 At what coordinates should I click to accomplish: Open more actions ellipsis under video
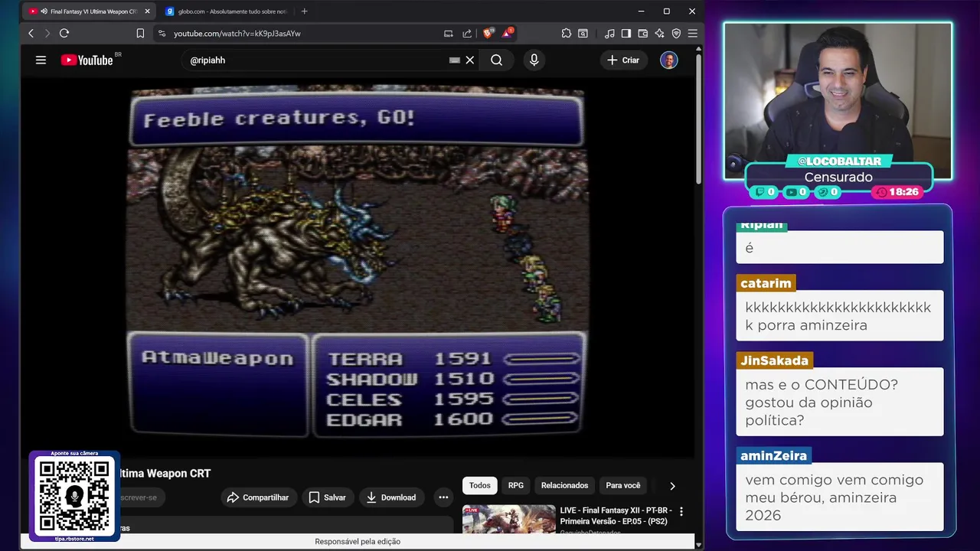443,497
